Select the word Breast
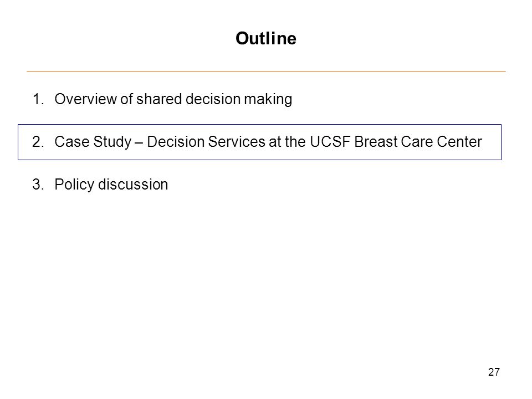This screenshot has width=532, height=399. (x=376, y=142)
